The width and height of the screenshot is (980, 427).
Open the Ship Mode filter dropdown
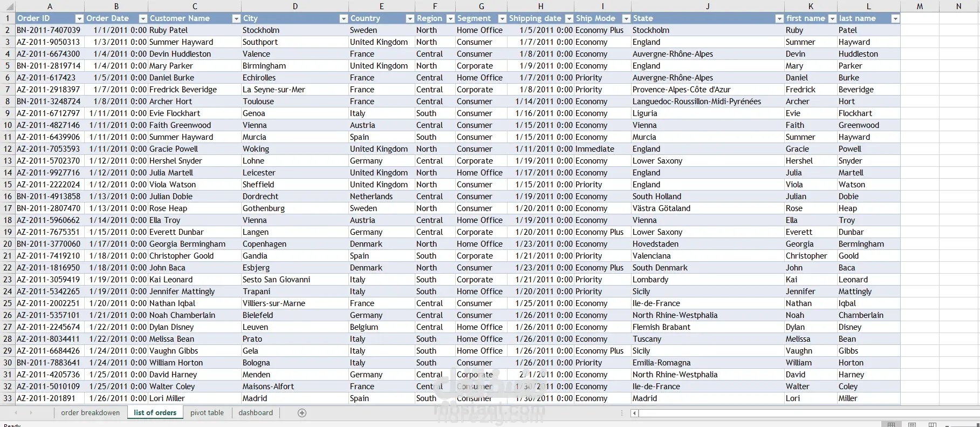626,18
